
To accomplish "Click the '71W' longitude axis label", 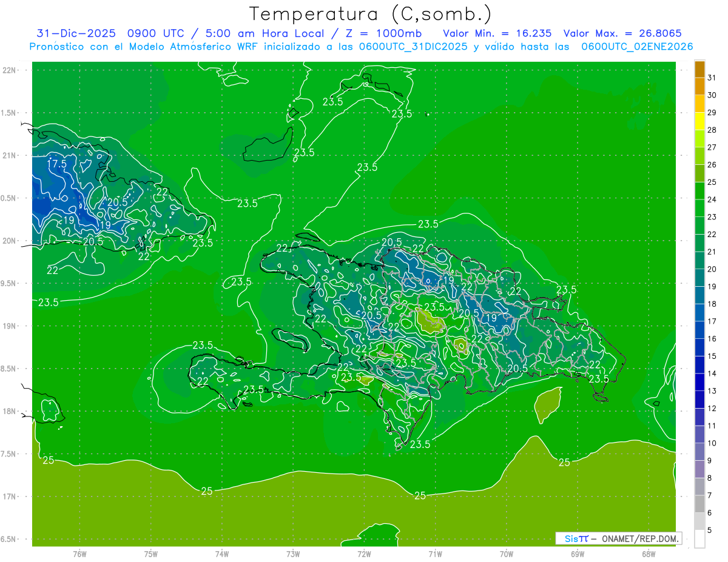I will click(x=435, y=554).
